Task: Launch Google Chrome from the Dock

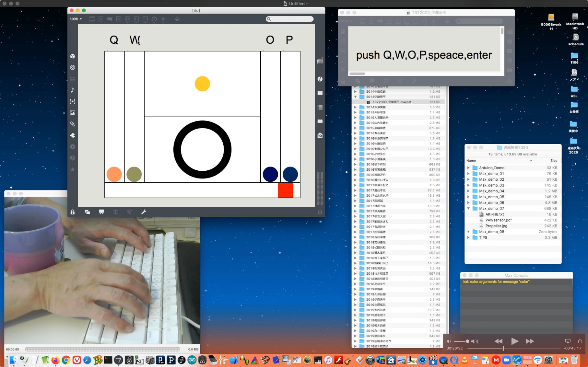Action: tap(66, 360)
